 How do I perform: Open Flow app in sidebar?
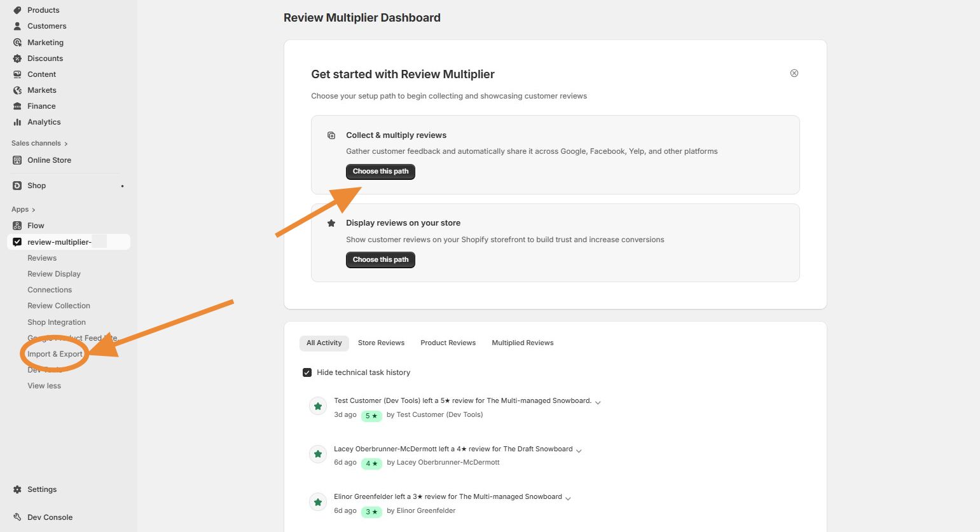pos(36,226)
